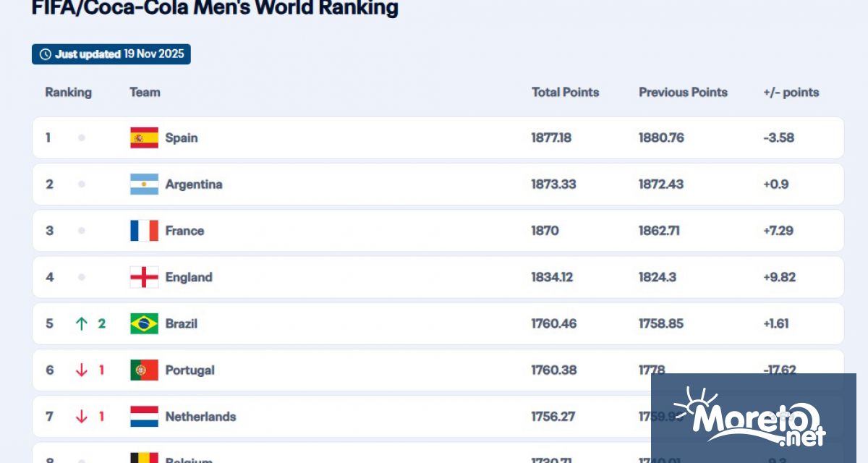Sort by the Ranking column header
Image resolution: width=868 pixels, height=463 pixels.
click(x=68, y=92)
